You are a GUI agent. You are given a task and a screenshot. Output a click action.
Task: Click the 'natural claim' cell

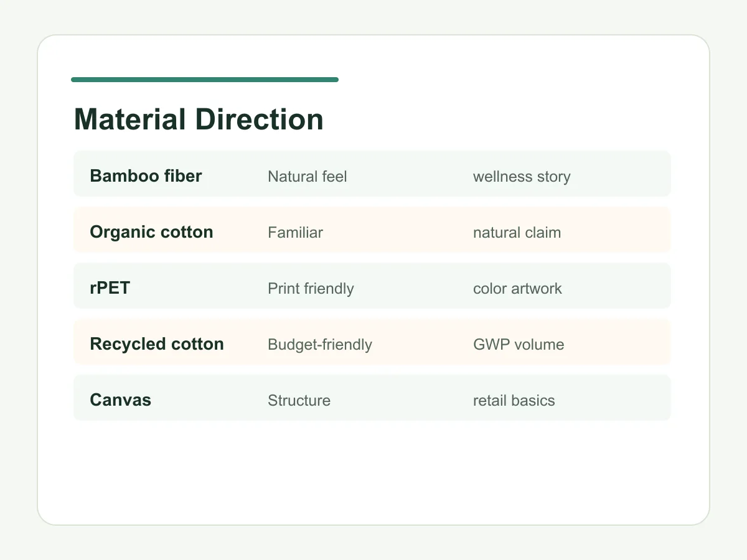click(x=517, y=233)
